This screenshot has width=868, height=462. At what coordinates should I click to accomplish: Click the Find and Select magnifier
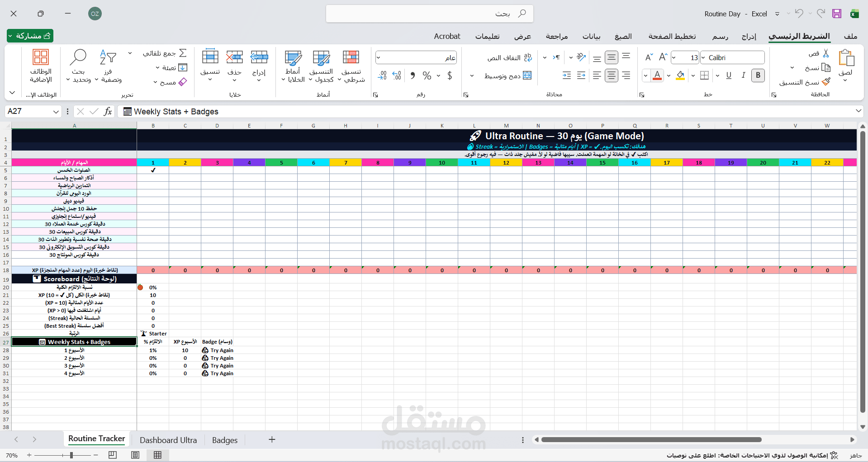[78, 57]
